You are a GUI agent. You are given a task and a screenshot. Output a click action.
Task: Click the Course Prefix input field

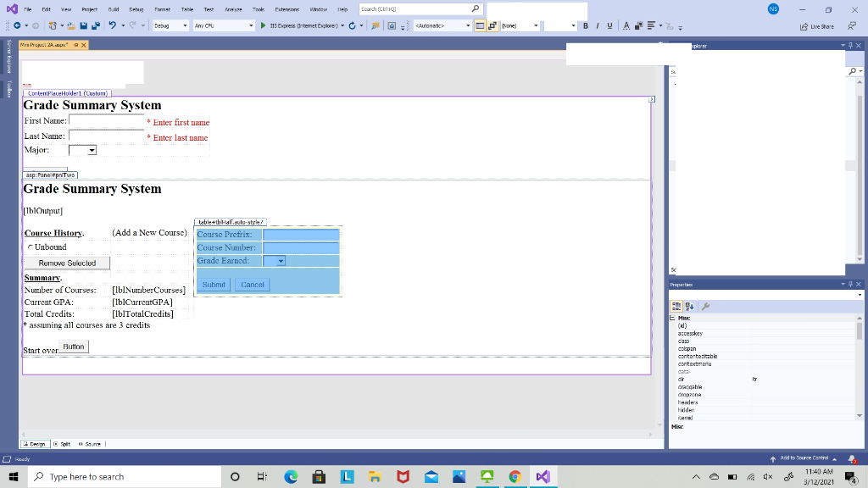[301, 234]
